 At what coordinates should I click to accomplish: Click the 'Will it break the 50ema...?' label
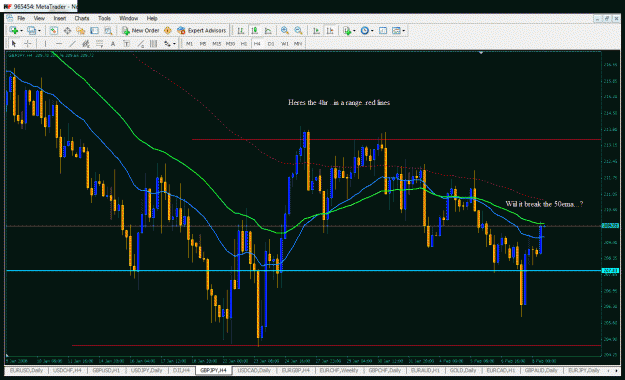pyautogui.click(x=544, y=204)
